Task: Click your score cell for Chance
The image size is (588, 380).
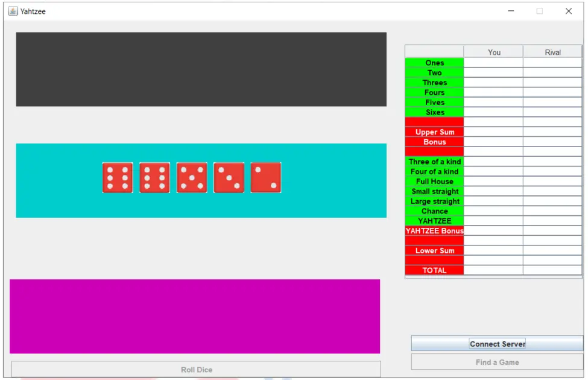Action: (493, 211)
